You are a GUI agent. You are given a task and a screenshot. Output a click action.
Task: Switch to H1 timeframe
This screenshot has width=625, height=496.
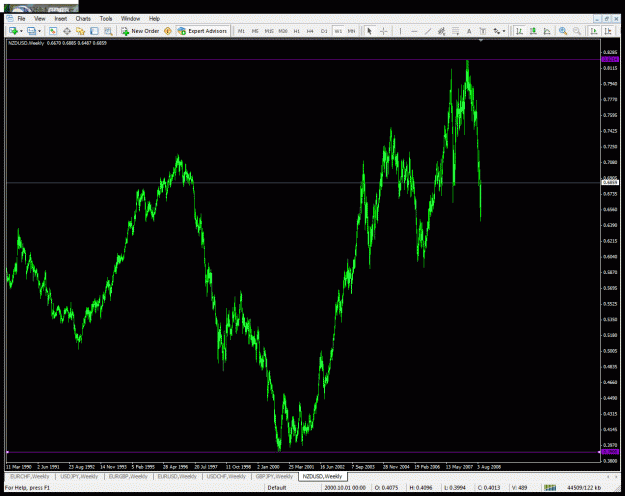(297, 31)
